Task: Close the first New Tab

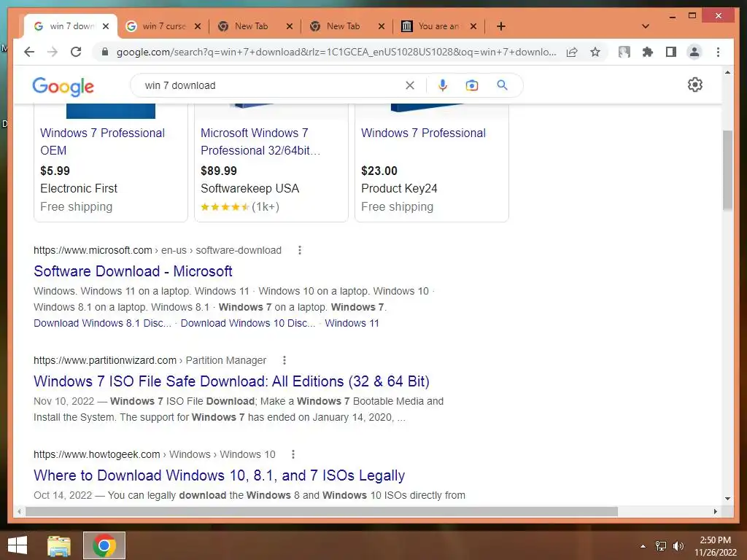Action: click(x=289, y=26)
